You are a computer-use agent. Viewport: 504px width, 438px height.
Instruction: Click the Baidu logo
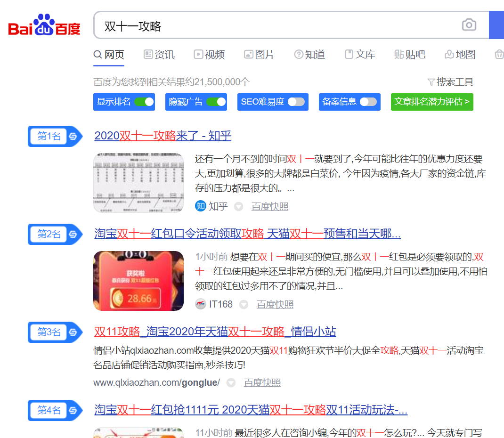pyautogui.click(x=44, y=25)
